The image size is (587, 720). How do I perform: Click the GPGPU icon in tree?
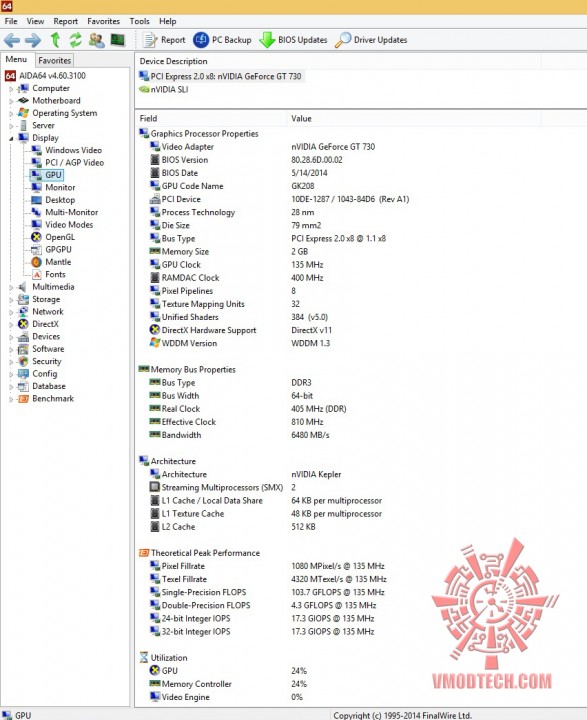coord(36,249)
